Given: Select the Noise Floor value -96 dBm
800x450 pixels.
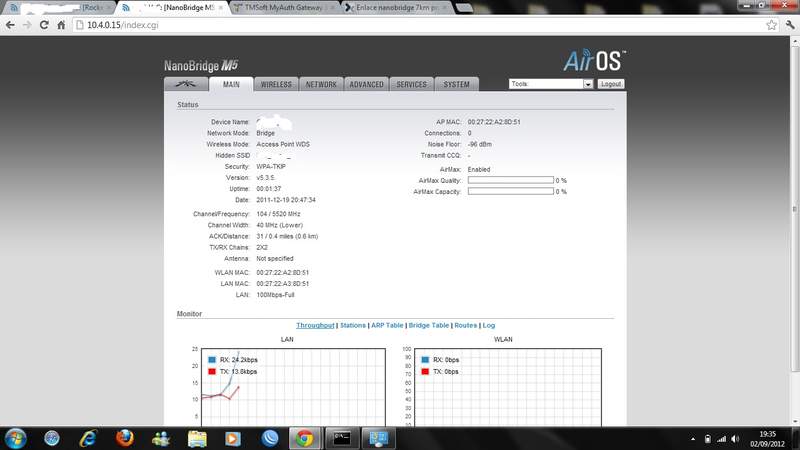Looking at the screenshot, I should pyautogui.click(x=480, y=144).
